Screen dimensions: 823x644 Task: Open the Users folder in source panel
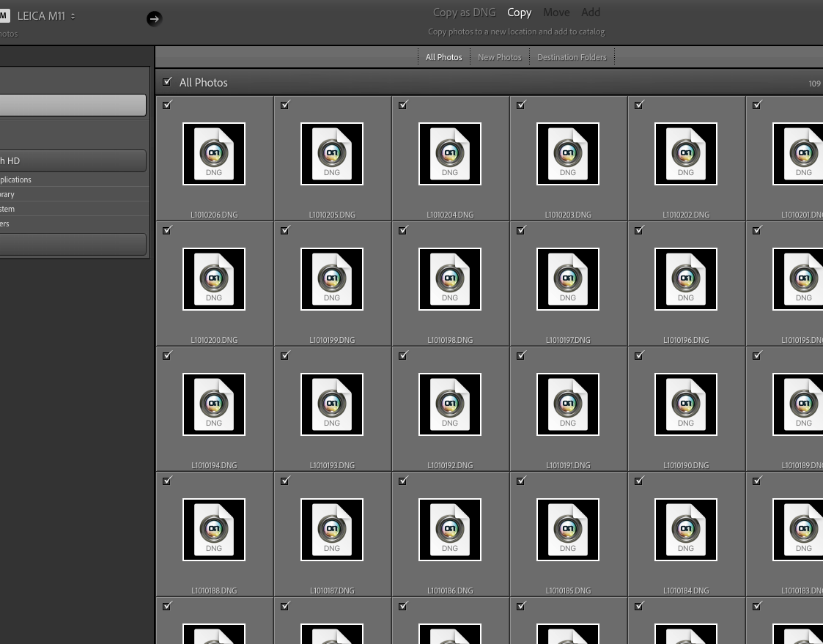coord(75,223)
